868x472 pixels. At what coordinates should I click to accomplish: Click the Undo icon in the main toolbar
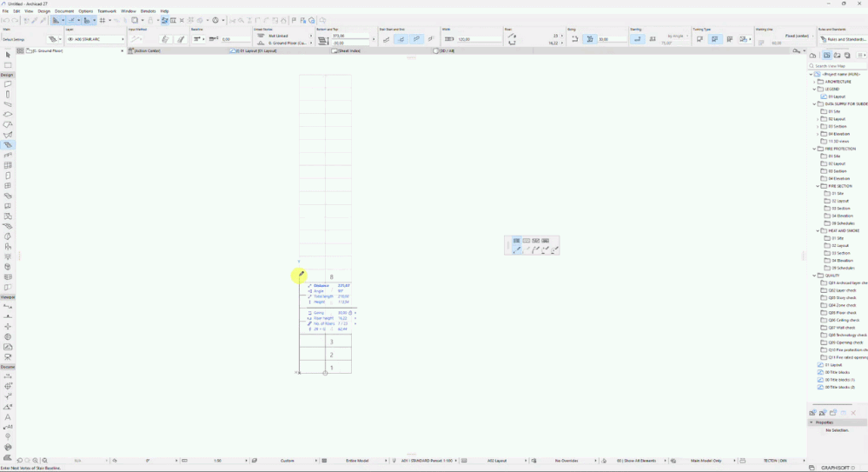5,21
